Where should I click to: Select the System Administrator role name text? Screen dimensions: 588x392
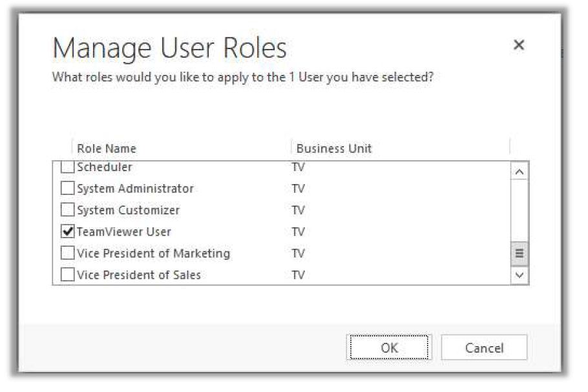point(135,189)
